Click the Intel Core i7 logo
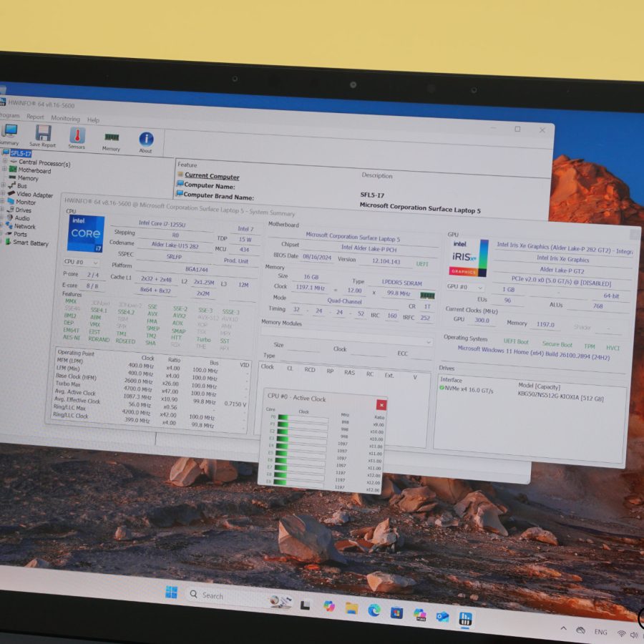Image resolution: width=644 pixels, height=644 pixels. [86, 233]
